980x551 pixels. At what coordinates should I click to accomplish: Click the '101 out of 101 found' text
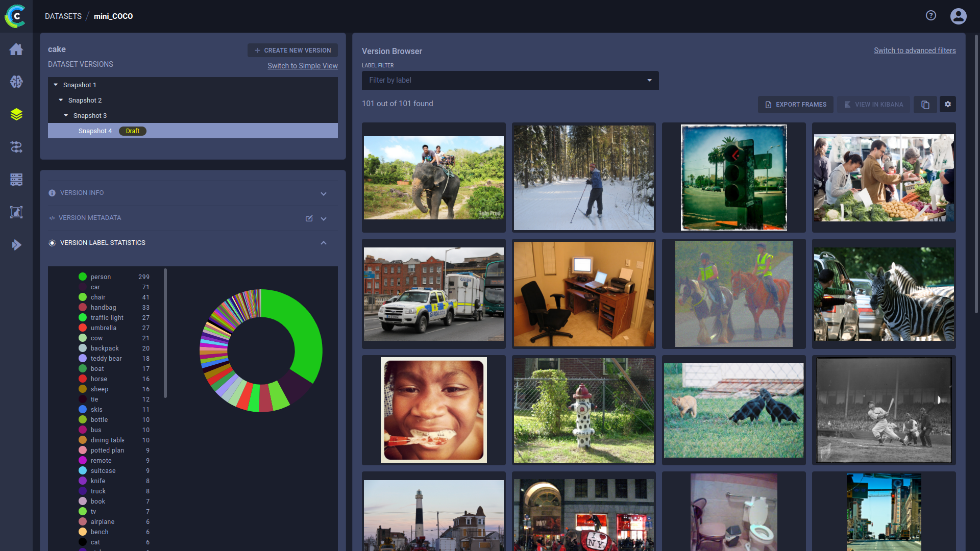398,104
